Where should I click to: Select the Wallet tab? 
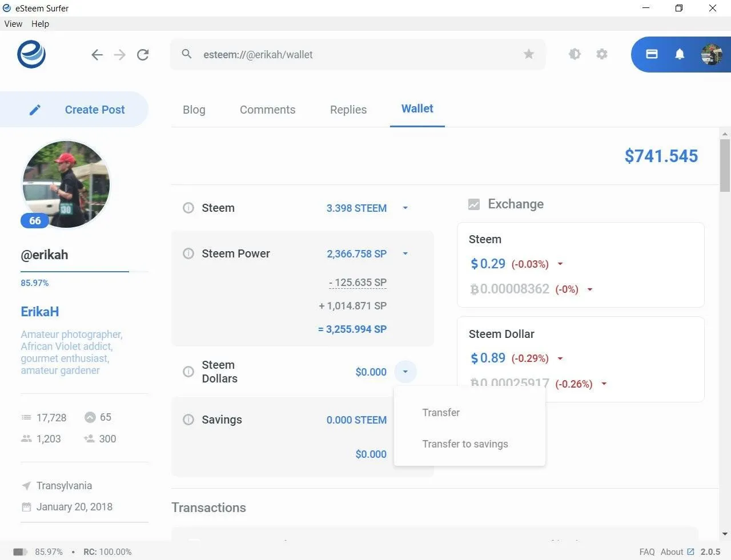pos(417,108)
